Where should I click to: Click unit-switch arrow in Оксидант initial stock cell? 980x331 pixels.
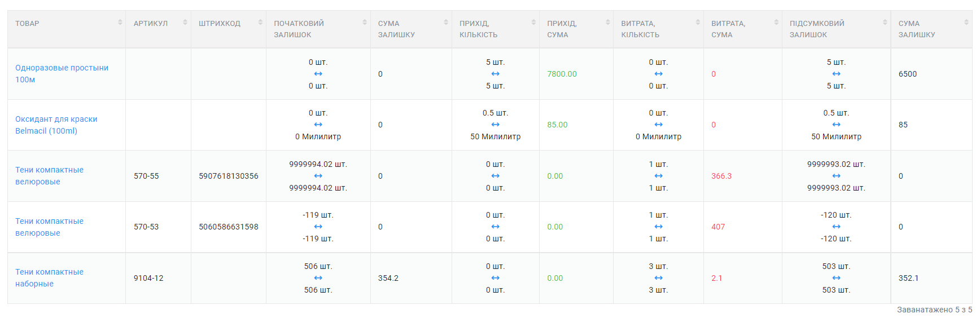pyautogui.click(x=318, y=125)
